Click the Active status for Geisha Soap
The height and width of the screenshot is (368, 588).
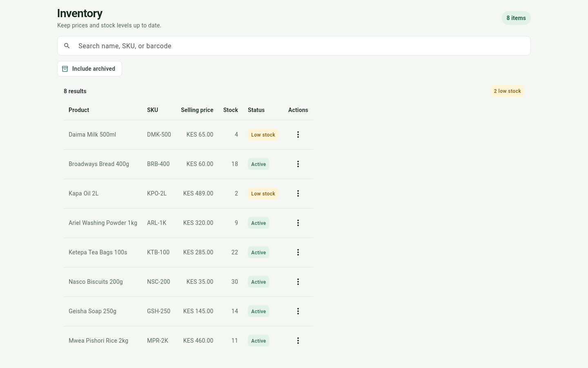coord(258,312)
